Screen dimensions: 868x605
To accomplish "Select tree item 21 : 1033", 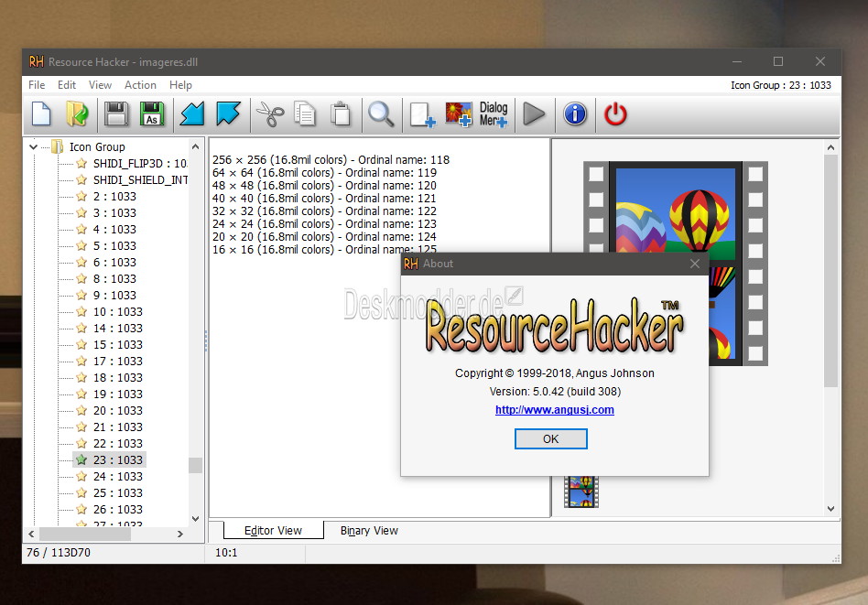I will point(118,427).
